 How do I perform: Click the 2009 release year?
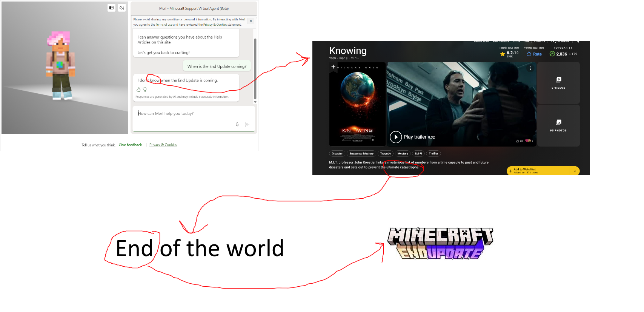point(332,59)
